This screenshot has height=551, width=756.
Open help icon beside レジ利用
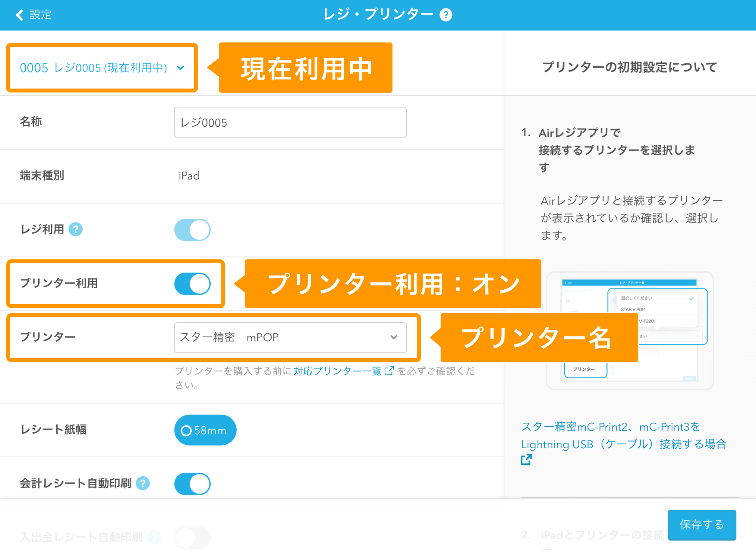coord(76,229)
